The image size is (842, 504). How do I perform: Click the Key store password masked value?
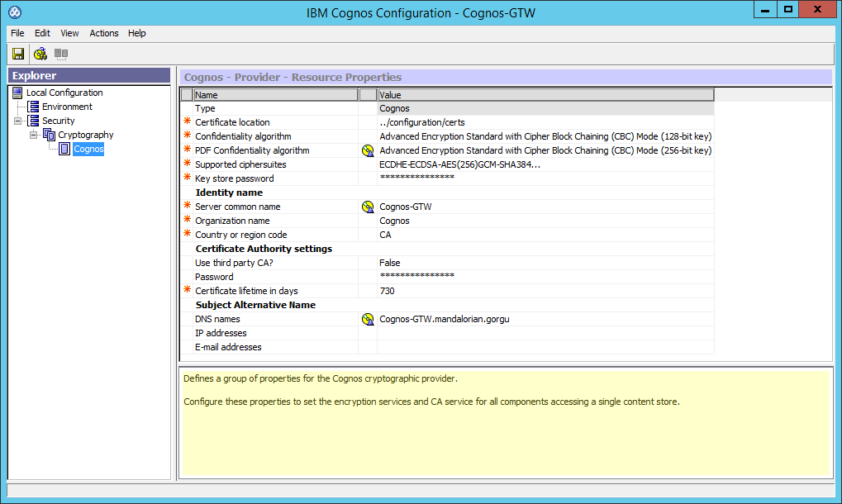(545, 178)
